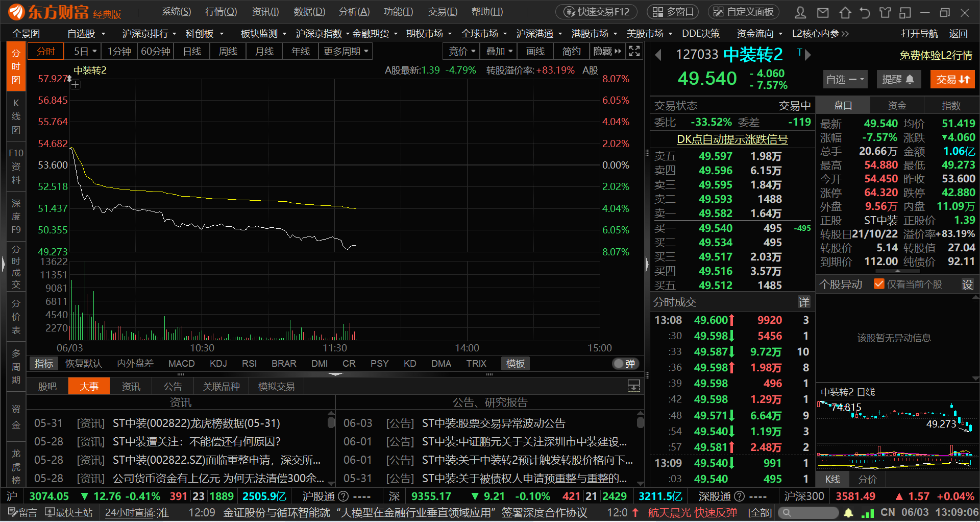
Task: Open 叠加 overlay dropdown
Action: click(x=499, y=51)
